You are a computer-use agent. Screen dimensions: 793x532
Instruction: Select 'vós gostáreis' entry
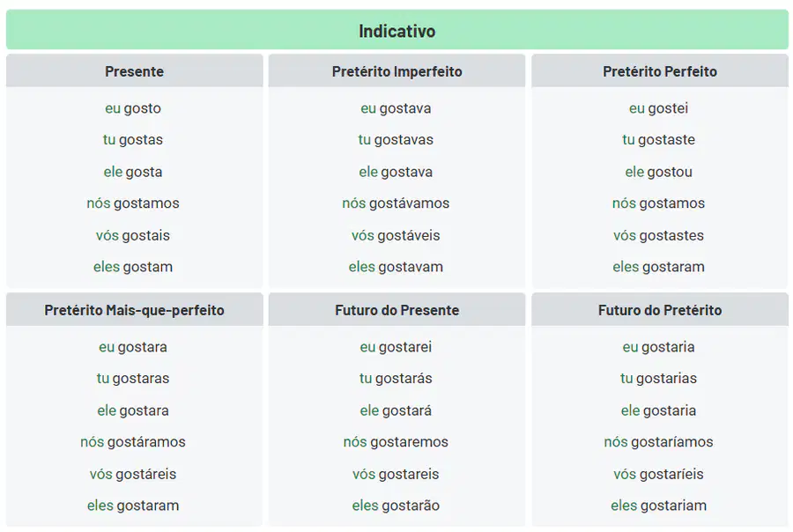[x=133, y=474]
